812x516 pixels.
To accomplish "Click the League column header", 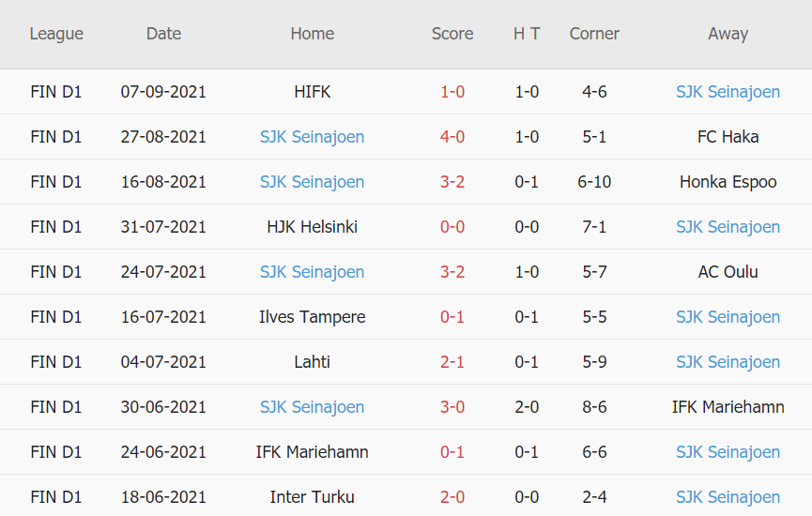I will pos(56,34).
